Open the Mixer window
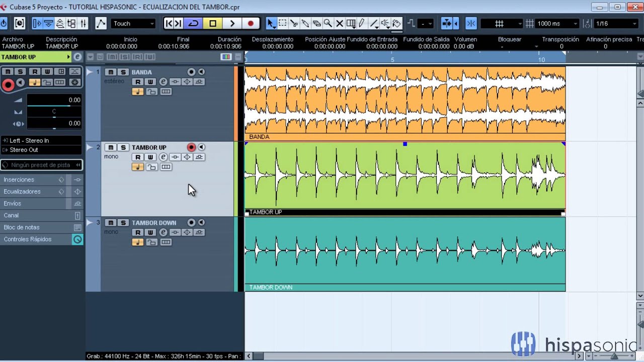The image size is (644, 362). (x=84, y=24)
